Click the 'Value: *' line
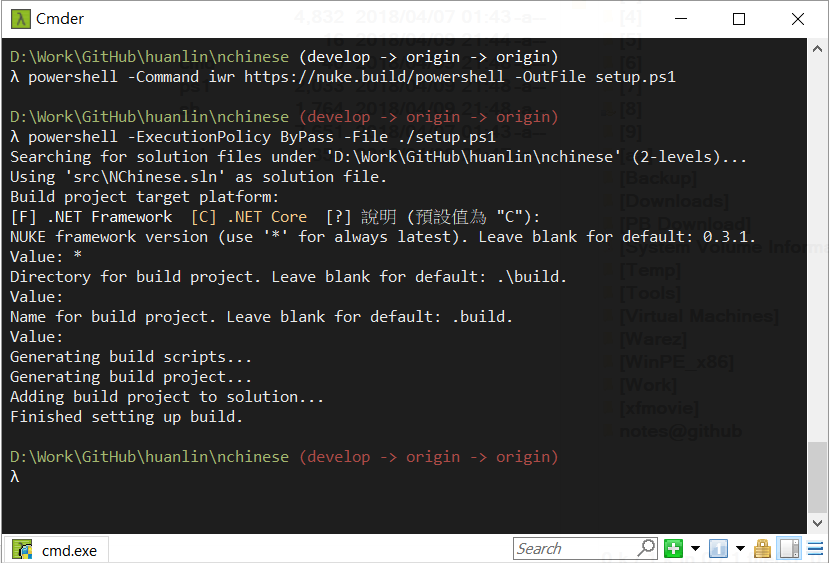The image size is (830, 564). pyautogui.click(x=46, y=257)
